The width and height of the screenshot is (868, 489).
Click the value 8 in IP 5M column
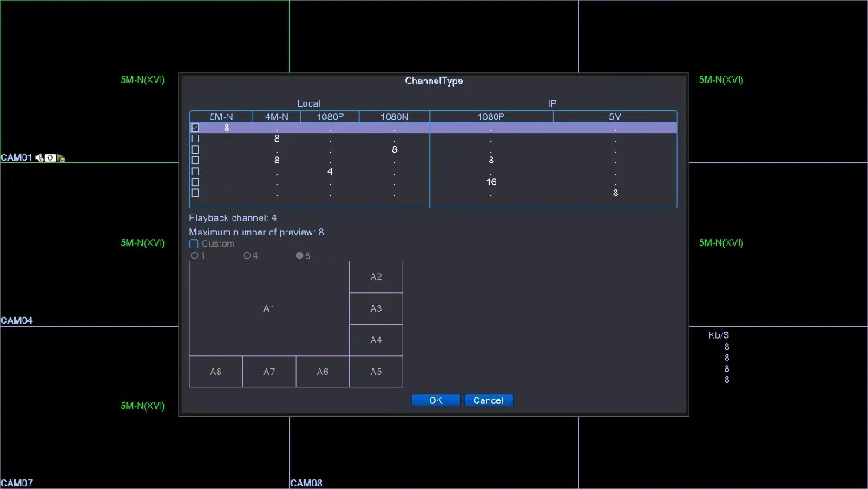pyautogui.click(x=615, y=194)
